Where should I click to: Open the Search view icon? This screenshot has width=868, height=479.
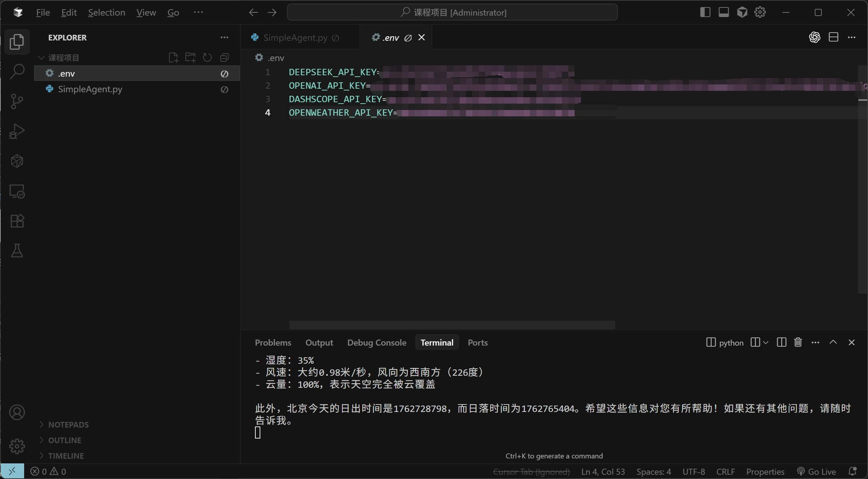(x=17, y=71)
